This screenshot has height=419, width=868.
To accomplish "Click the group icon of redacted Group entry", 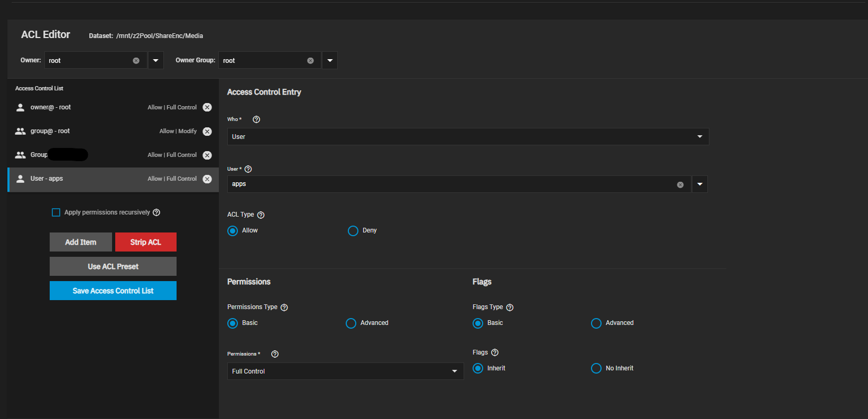I will click(x=20, y=155).
